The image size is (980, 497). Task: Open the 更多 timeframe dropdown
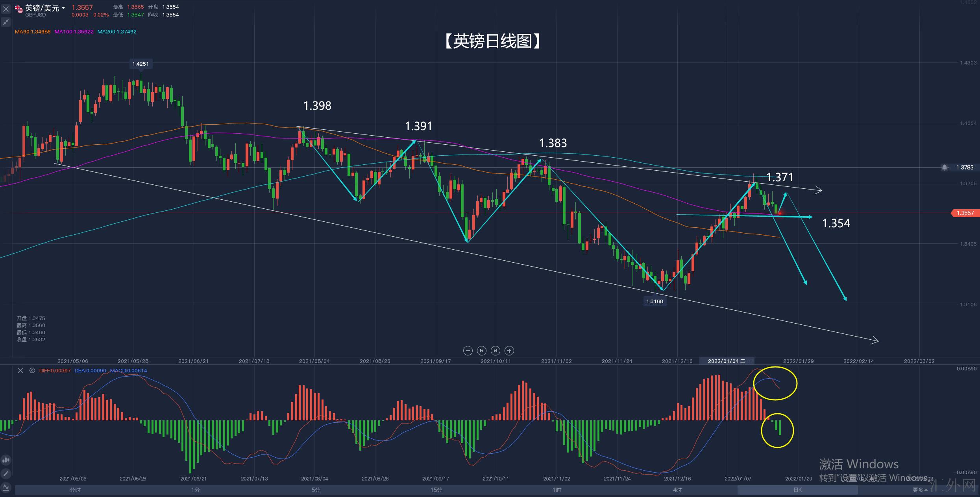tap(920, 490)
